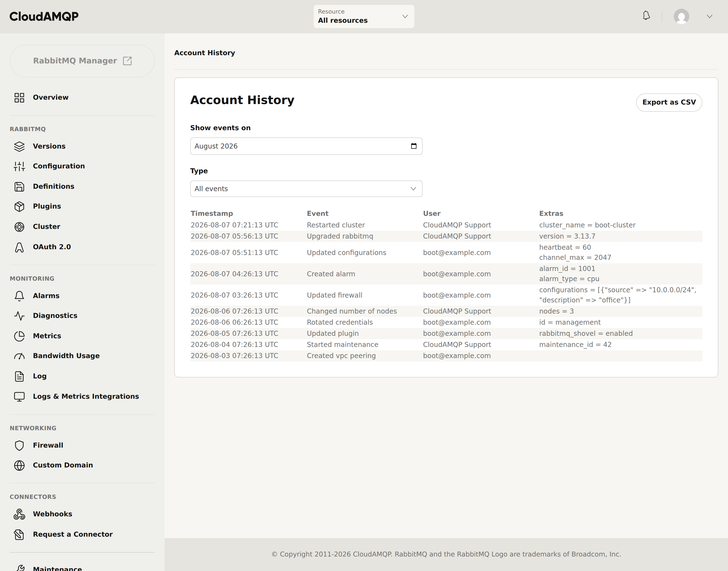This screenshot has width=728, height=571.
Task: Select the Updated configurations event
Action: 446,252
